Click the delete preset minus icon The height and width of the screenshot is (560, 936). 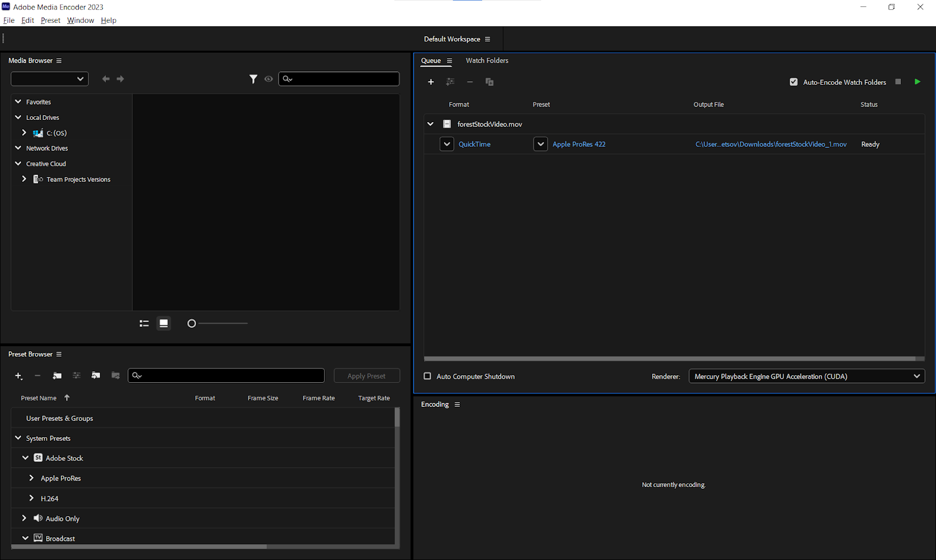[x=37, y=376]
